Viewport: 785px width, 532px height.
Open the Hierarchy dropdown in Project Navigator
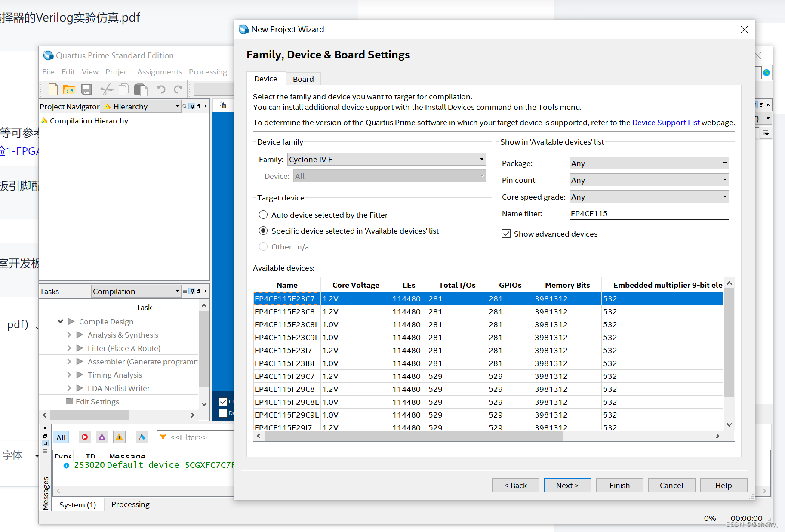tap(141, 106)
